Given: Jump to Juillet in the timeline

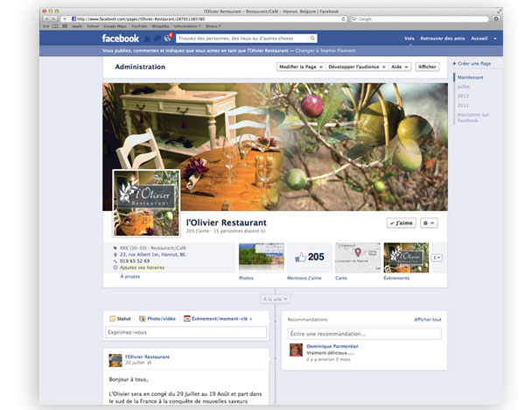Looking at the screenshot, I should pos(464,87).
